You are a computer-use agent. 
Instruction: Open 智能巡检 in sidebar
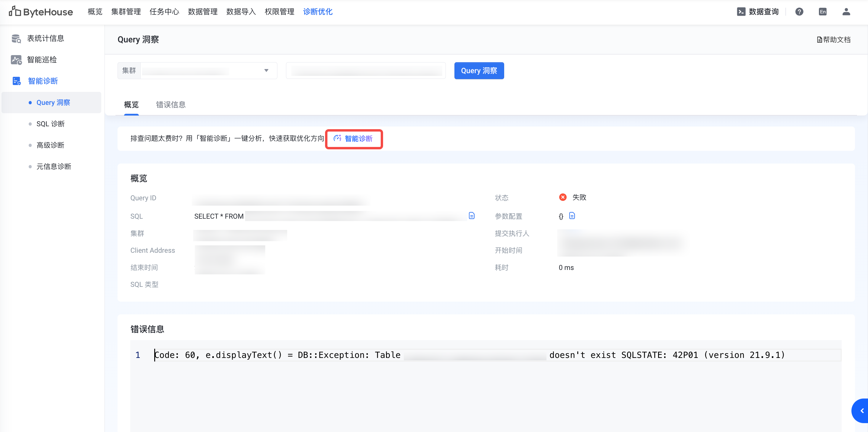click(x=41, y=60)
